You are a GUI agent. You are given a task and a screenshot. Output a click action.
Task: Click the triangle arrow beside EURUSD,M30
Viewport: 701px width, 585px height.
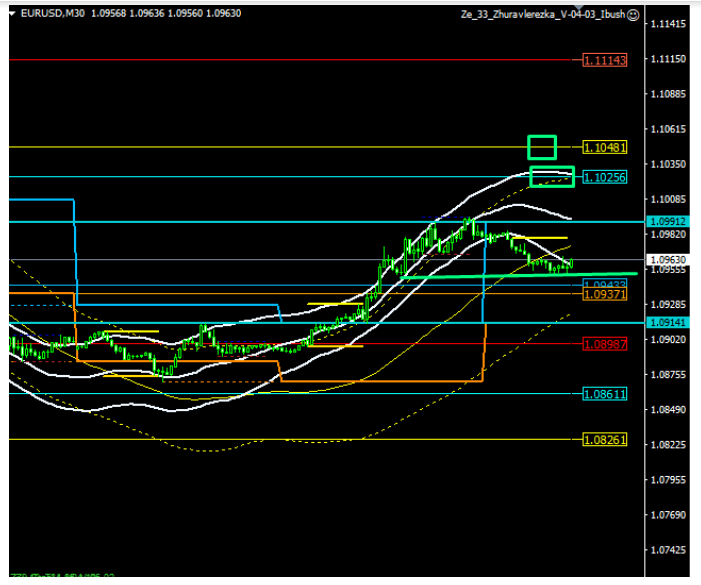coord(12,13)
